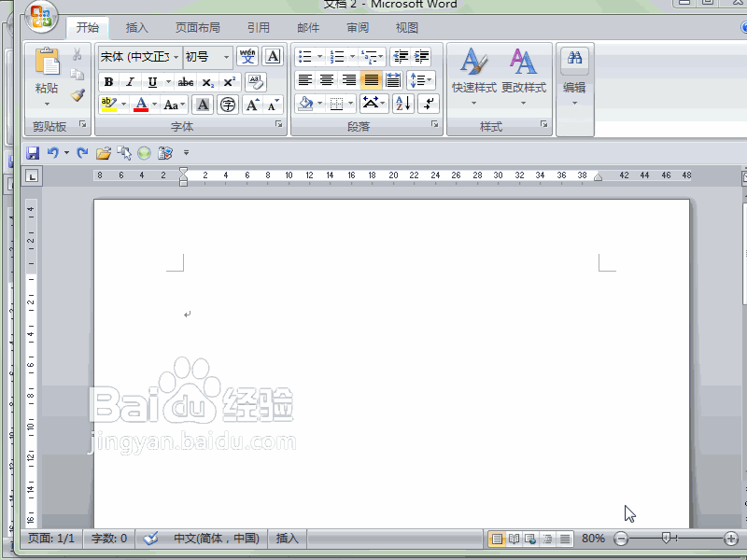Toggle bold formatting with the B icon
Image resolution: width=747 pixels, height=560 pixels.
(x=108, y=82)
